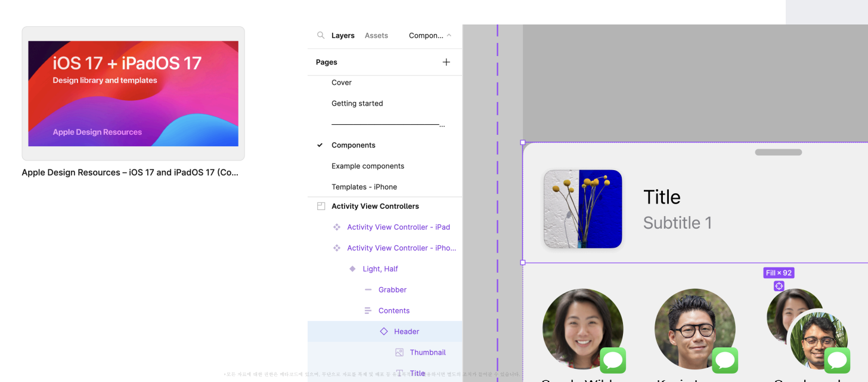The image size is (868, 382).
Task: Click the first contact woman avatar
Action: pyautogui.click(x=582, y=329)
